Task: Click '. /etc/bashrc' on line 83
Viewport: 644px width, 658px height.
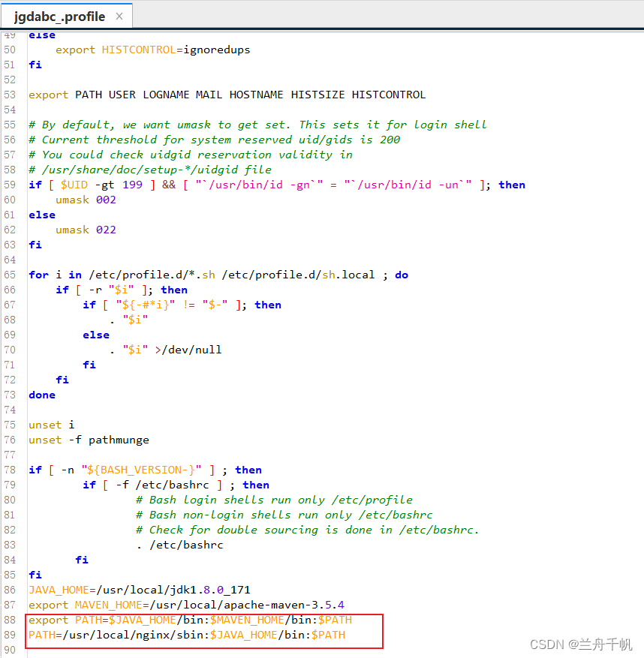Action: pos(179,545)
